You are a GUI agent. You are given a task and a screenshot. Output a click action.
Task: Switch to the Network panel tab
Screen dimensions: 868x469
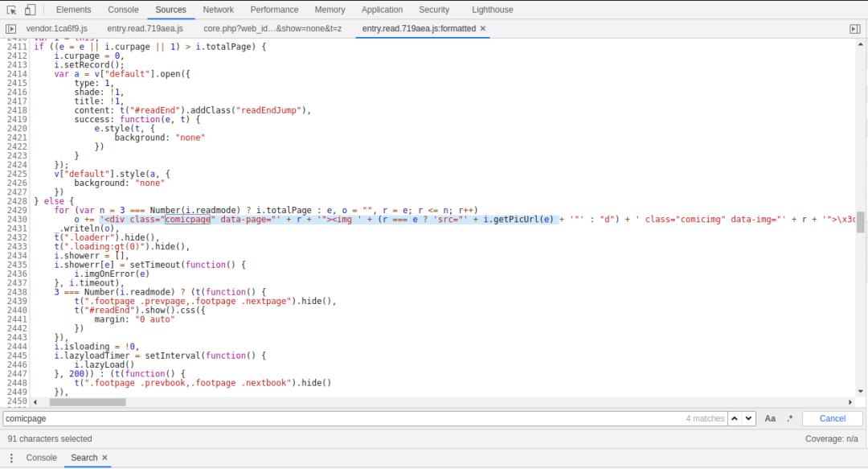(x=218, y=10)
